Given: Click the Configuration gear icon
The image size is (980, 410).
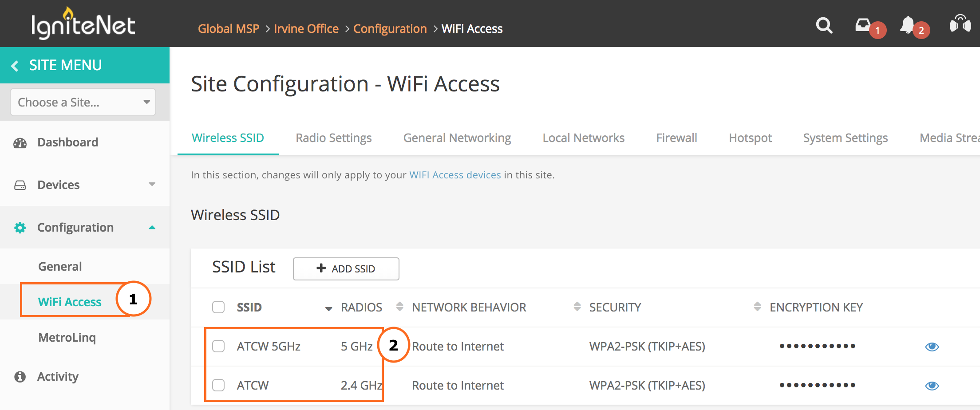Looking at the screenshot, I should point(20,228).
